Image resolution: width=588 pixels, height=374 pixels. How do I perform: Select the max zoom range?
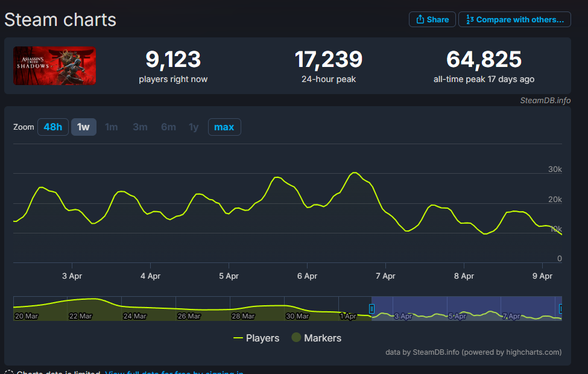coord(224,127)
